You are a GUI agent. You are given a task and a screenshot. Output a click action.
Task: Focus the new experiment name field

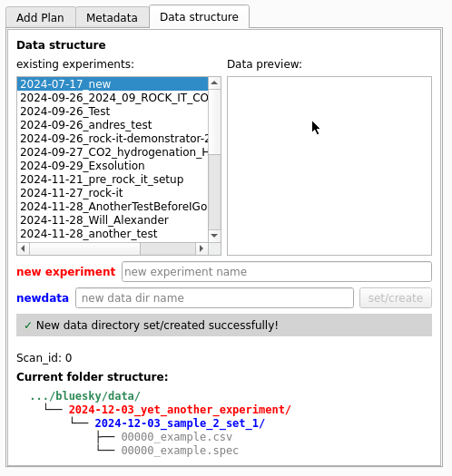point(277,271)
